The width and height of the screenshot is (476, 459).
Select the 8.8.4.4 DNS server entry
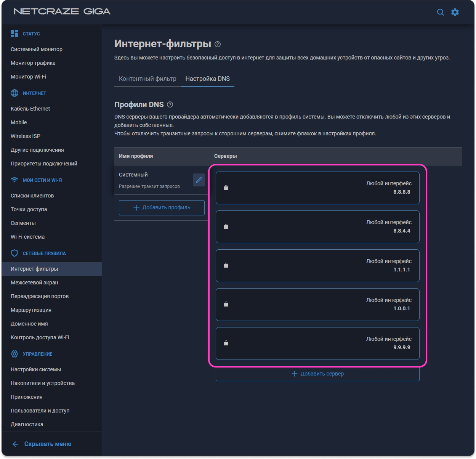(x=317, y=226)
